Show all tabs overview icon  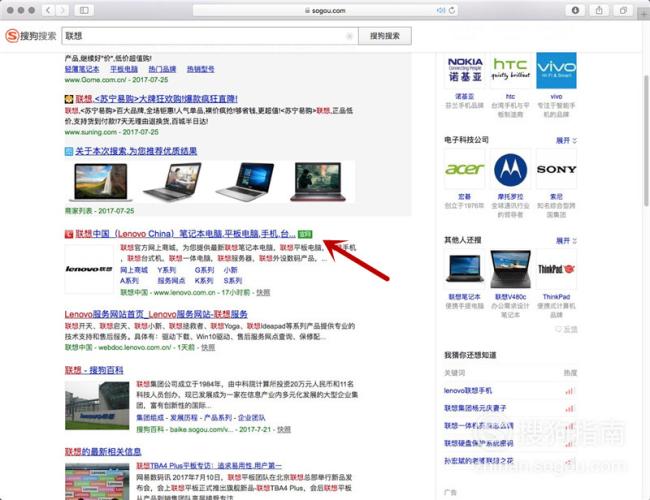623,10
